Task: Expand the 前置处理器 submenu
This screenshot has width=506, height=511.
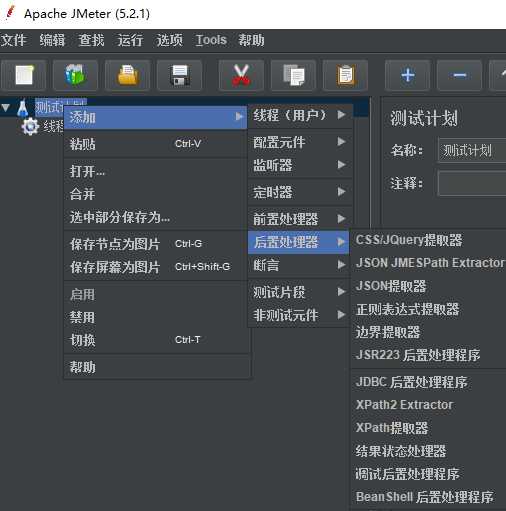Action: pos(300,219)
